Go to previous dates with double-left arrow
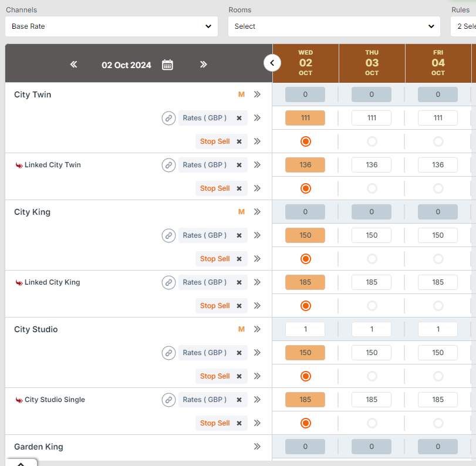The image size is (476, 466). (x=74, y=65)
